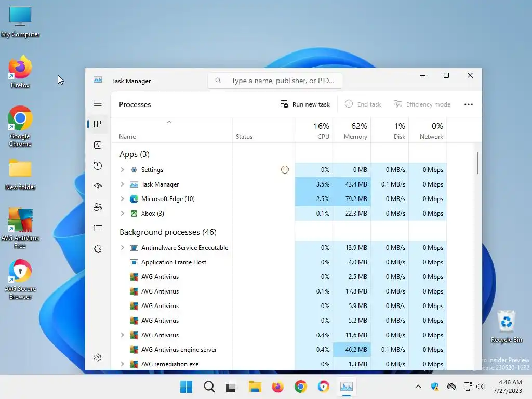Viewport: 532px width, 399px height.
Task: Click the 79.2 MB memory cell
Action: [352, 199]
